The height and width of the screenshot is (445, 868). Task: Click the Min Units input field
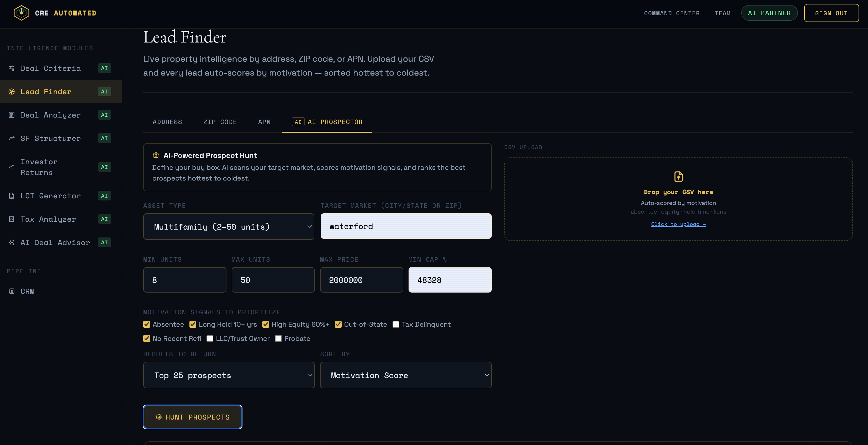coord(185,280)
